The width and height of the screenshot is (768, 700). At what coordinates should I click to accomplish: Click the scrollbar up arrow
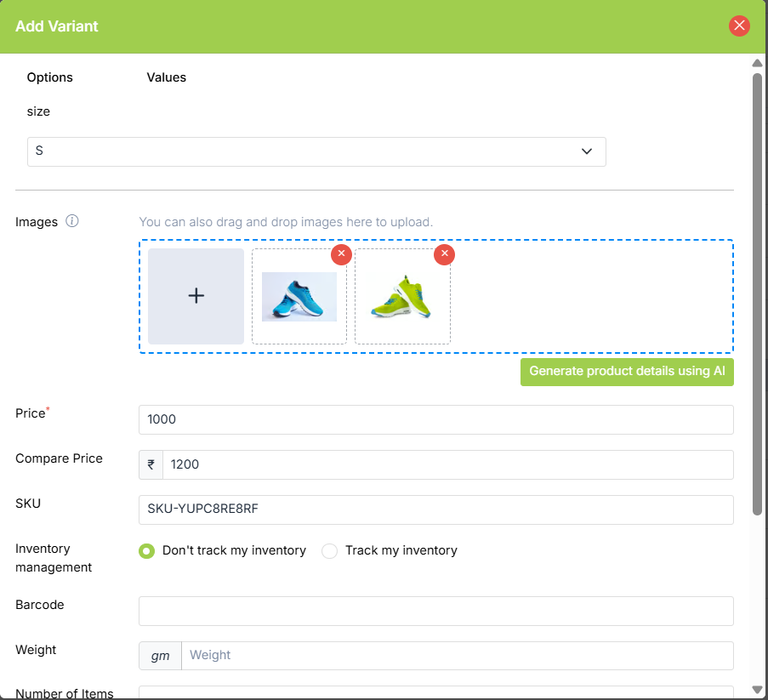[757, 63]
